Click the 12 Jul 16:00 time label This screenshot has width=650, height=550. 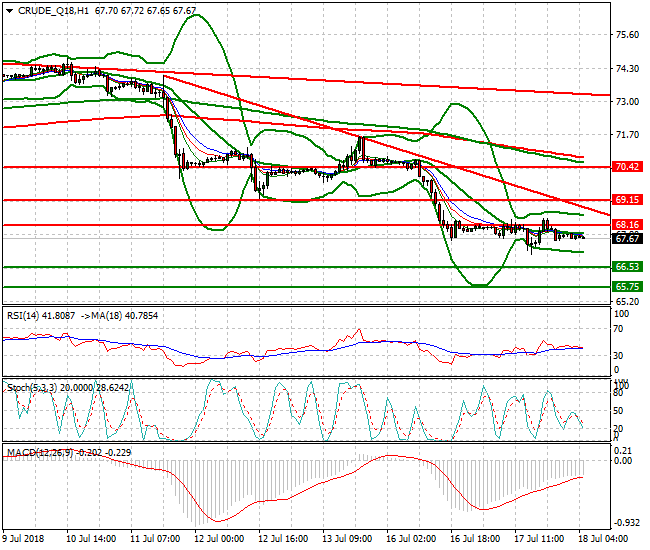(x=283, y=539)
